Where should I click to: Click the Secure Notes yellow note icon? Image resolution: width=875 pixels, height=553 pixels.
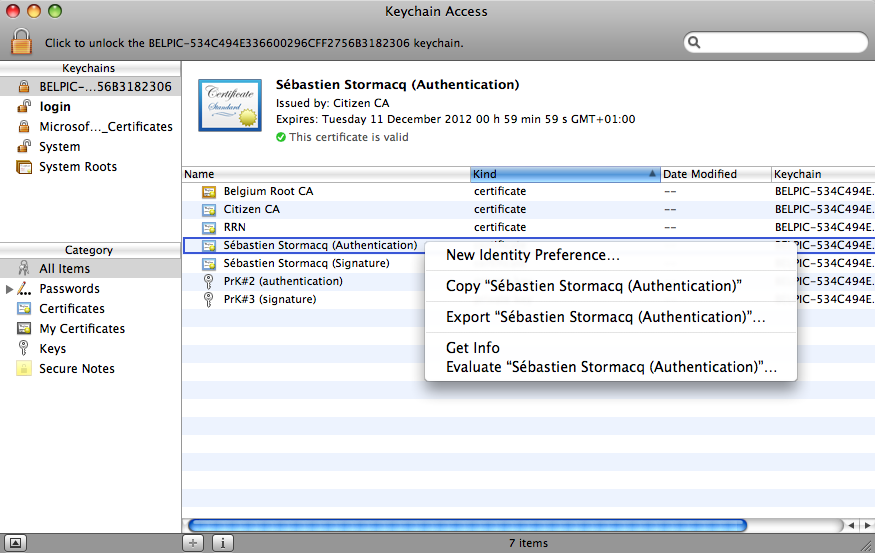click(x=23, y=368)
